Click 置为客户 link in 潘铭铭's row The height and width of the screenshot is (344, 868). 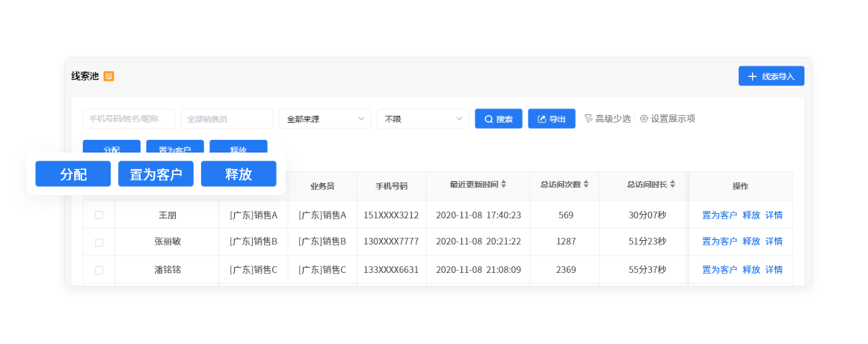click(720, 270)
